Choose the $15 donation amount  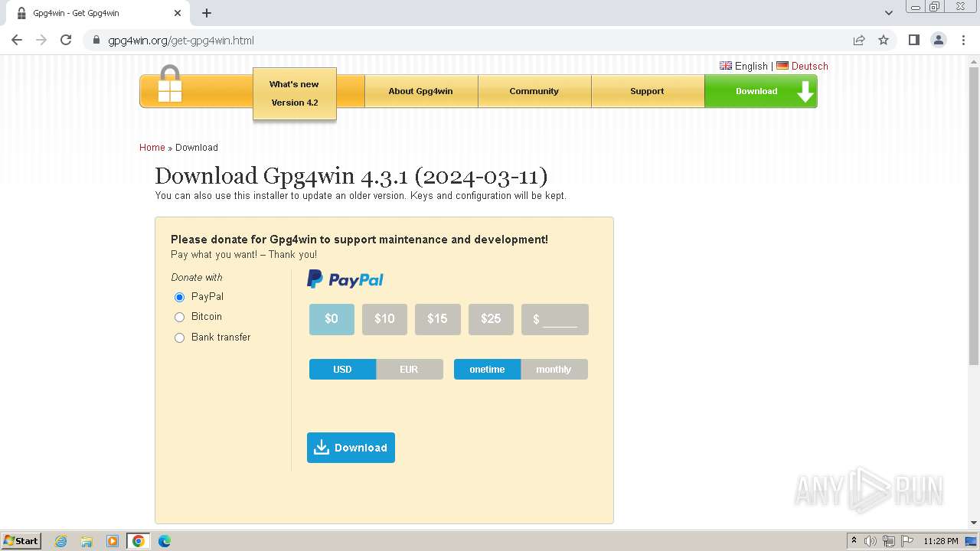pos(437,319)
